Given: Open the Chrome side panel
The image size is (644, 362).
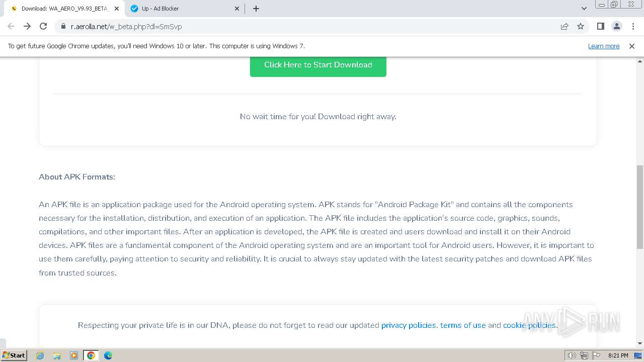Looking at the screenshot, I should point(601,26).
